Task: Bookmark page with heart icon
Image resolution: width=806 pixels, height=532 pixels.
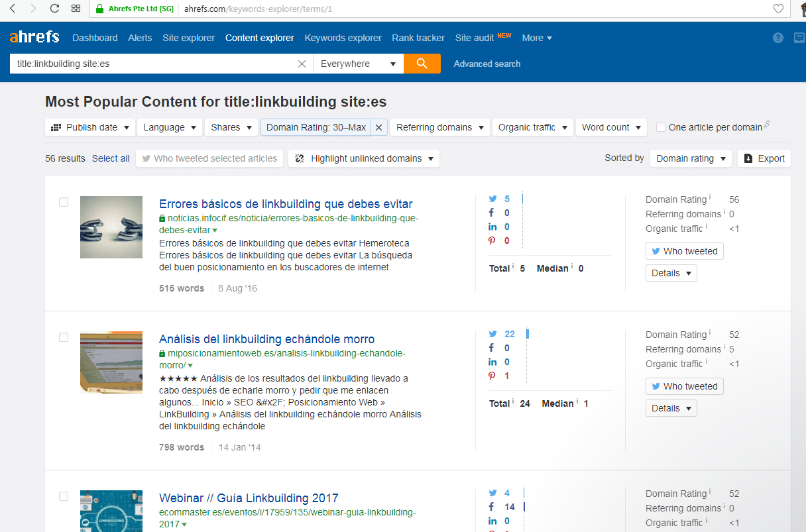Action: (x=779, y=9)
